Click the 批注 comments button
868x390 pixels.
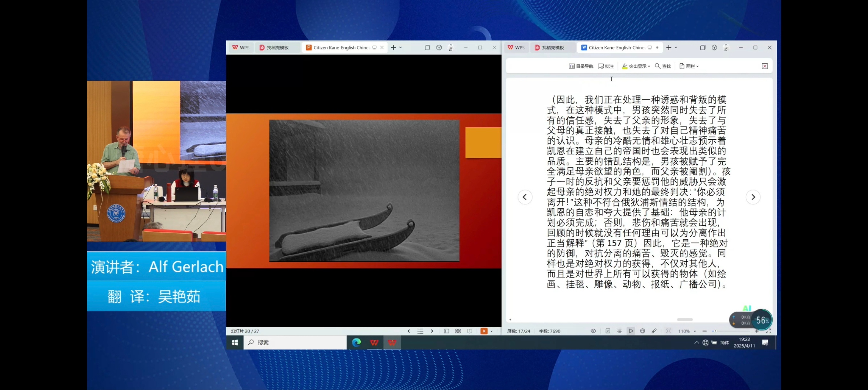pos(606,66)
